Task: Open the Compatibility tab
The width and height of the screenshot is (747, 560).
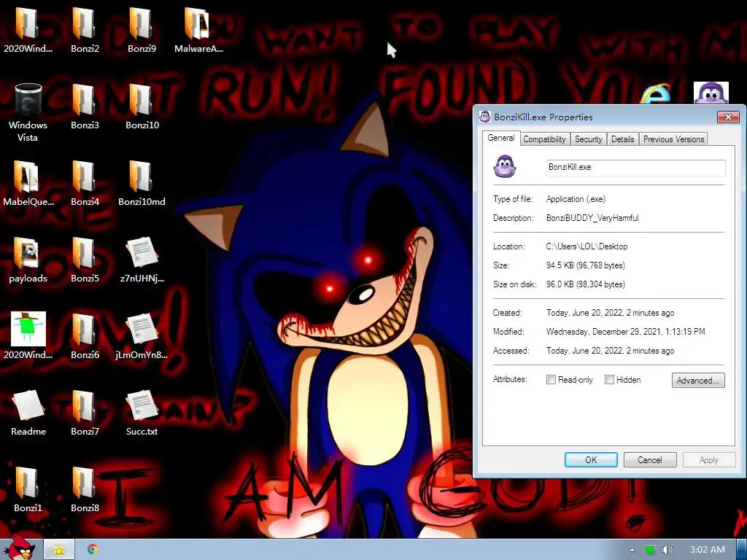Action: pos(544,139)
